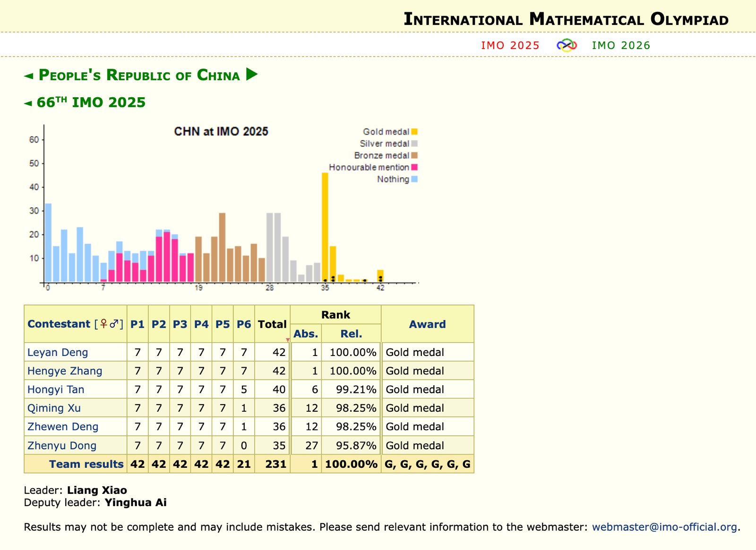
Task: Click the Team results row label
Action: coord(86,464)
